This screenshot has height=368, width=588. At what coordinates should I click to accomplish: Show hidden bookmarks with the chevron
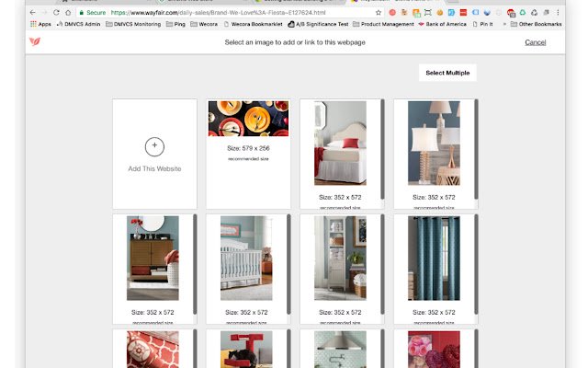pyautogui.click(x=504, y=24)
